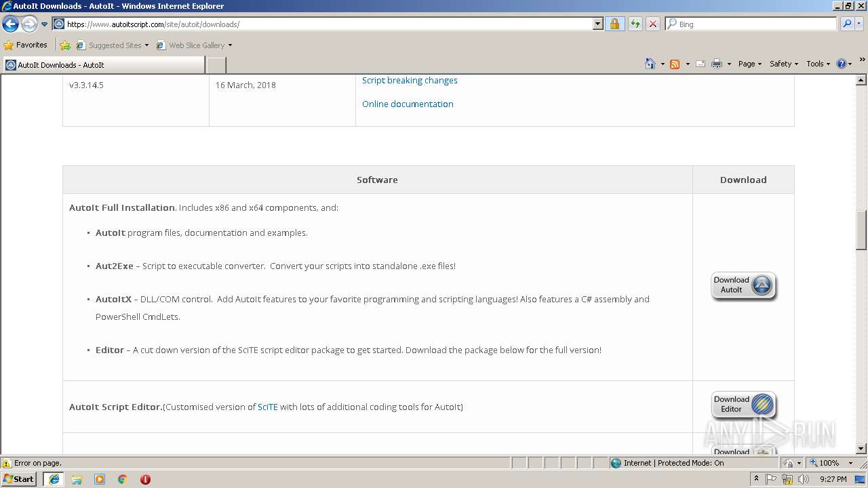Click Add to Favorites Bar icon
This screenshot has height=488, width=868.
pyautogui.click(x=65, y=45)
